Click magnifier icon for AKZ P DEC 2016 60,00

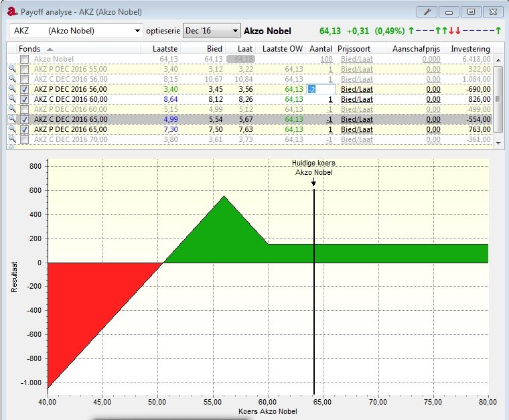[x=11, y=109]
